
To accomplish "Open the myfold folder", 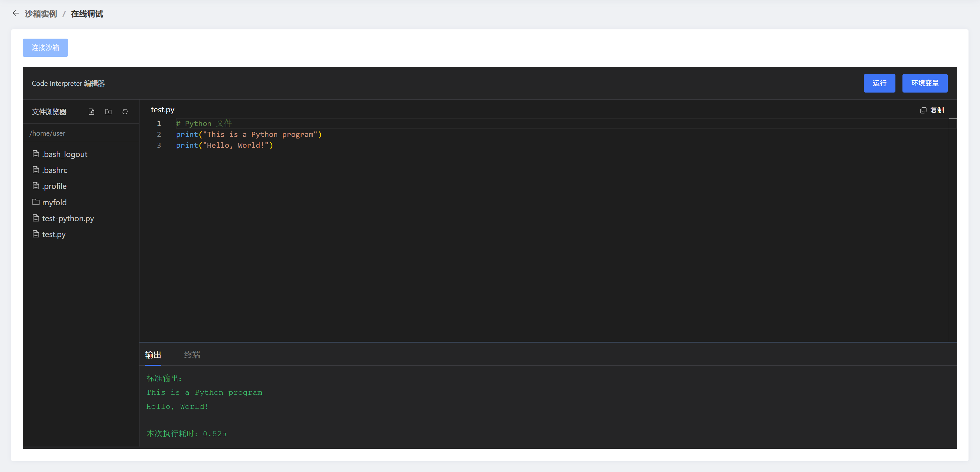I will coord(54,202).
